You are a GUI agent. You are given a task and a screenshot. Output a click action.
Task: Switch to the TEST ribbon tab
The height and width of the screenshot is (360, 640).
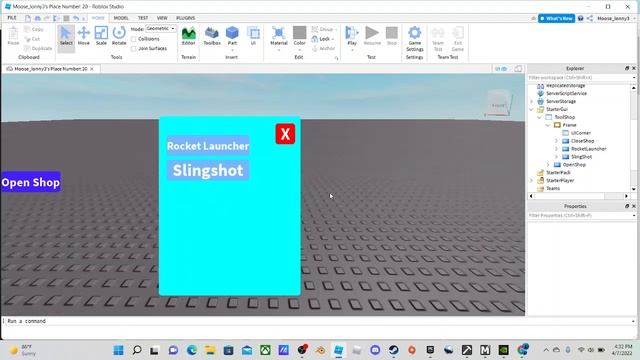coord(143,18)
